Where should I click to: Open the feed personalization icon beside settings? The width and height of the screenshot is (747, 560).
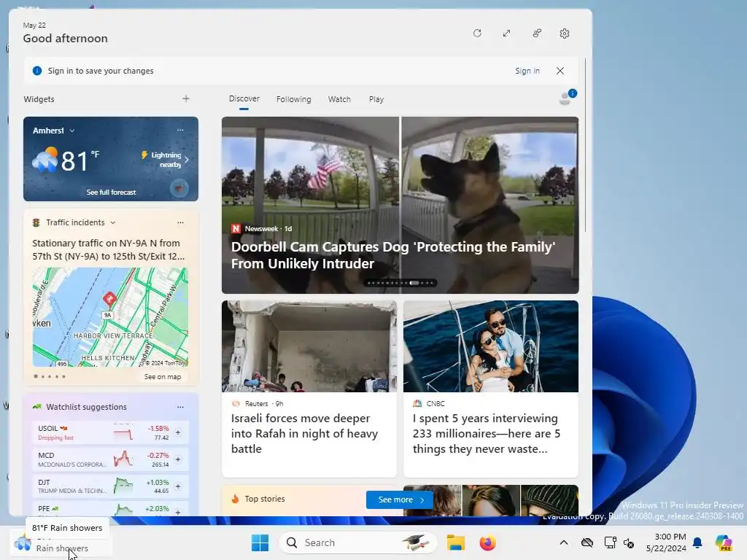(537, 34)
